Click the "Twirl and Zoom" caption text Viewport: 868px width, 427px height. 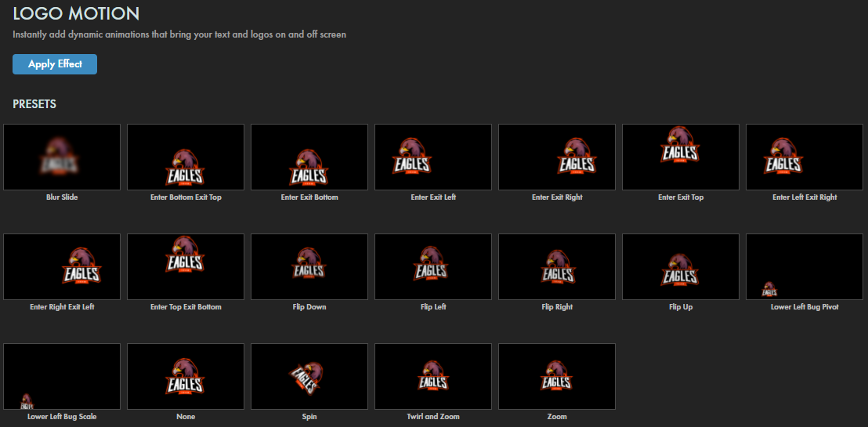point(433,417)
